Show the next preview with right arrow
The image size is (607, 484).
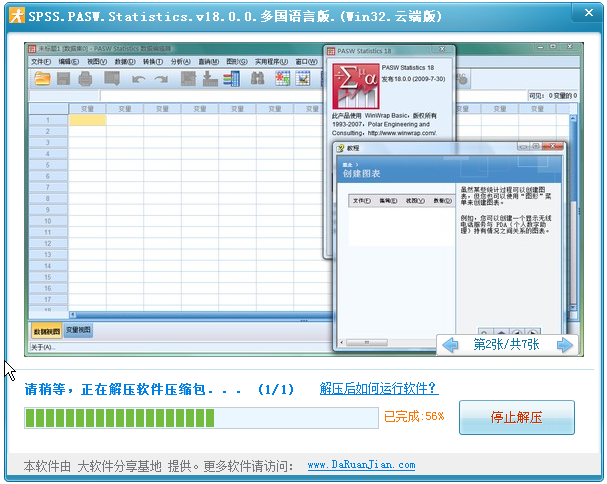pyautogui.click(x=564, y=344)
